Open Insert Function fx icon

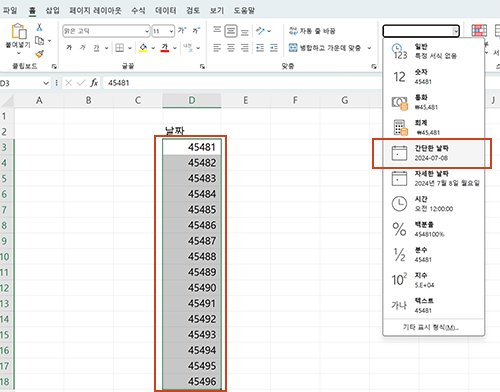(x=94, y=83)
